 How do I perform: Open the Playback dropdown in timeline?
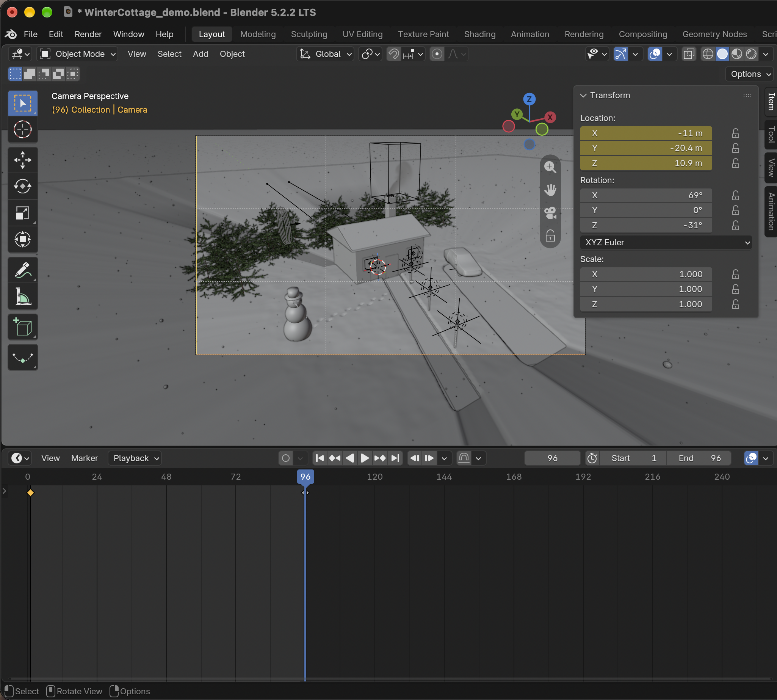[135, 458]
